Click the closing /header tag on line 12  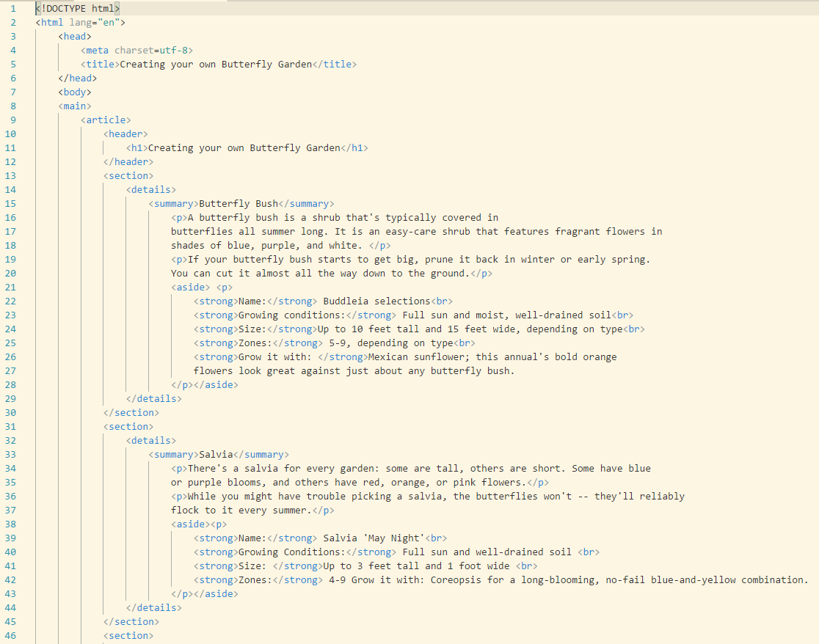click(x=128, y=162)
